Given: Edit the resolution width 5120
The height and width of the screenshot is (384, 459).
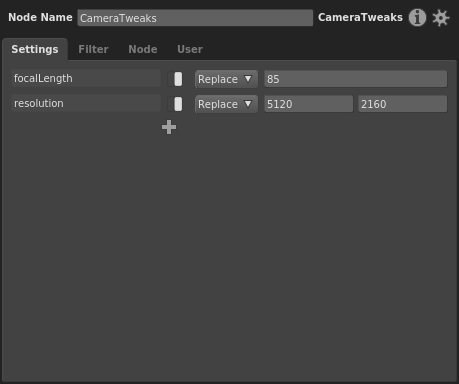Looking at the screenshot, I should [309, 104].
